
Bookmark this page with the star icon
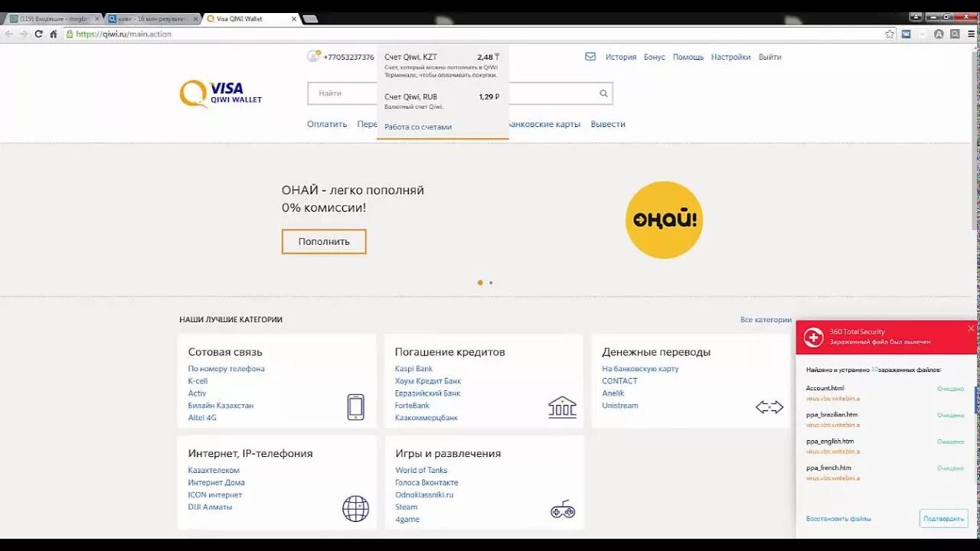[889, 34]
